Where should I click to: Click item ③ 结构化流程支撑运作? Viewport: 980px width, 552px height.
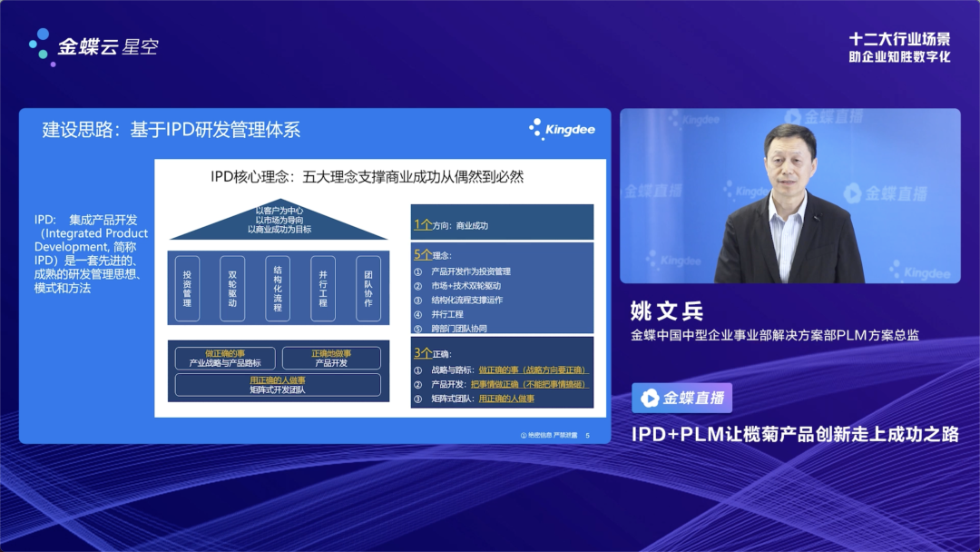[458, 301]
